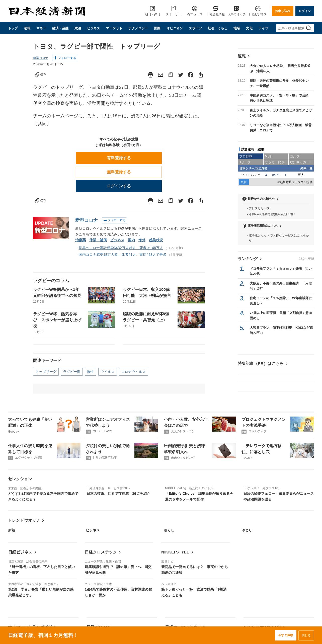Print article using top printer icon
The image size is (322, 644).
click(150, 75)
